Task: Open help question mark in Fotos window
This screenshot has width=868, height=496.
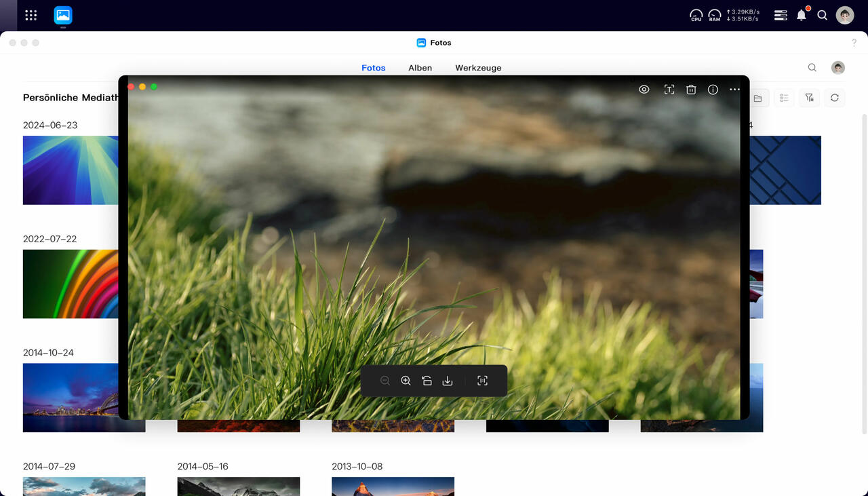Action: click(854, 43)
